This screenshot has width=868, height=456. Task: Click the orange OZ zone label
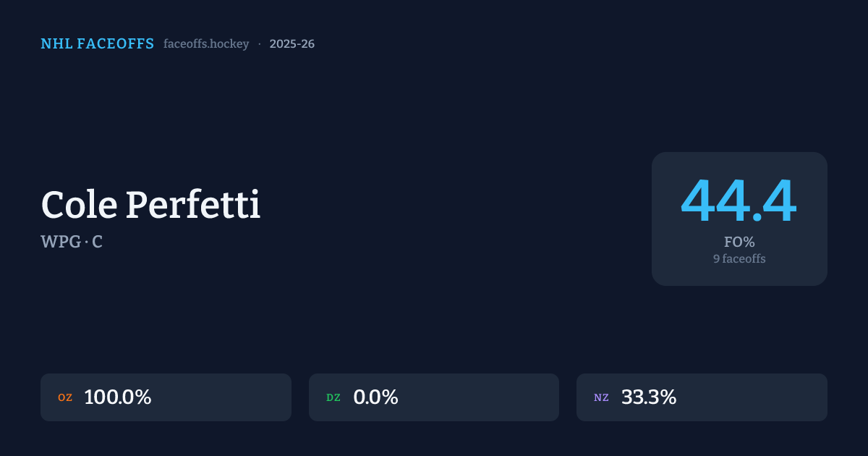coord(65,397)
